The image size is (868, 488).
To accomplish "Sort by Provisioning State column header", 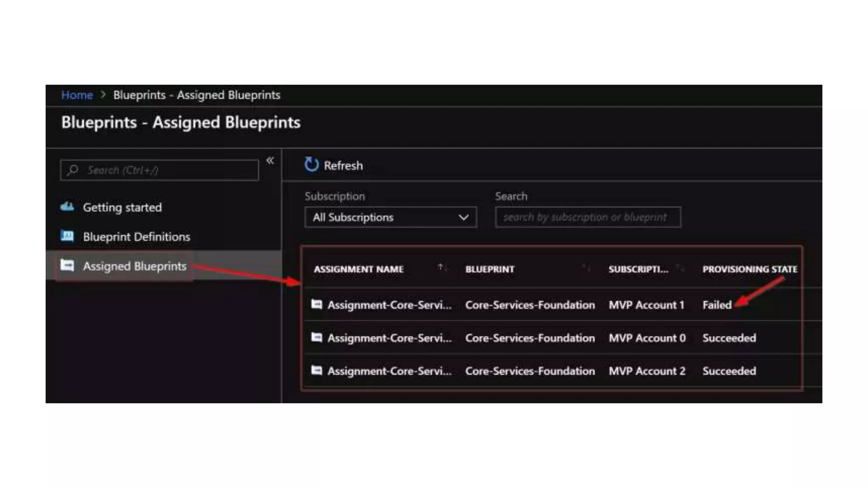I will [x=749, y=269].
